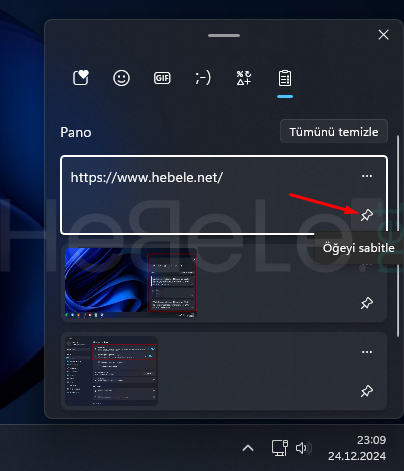Screen dimensions: 404x471
Task: Open the volume speaker icon
Action: pyautogui.click(x=303, y=448)
